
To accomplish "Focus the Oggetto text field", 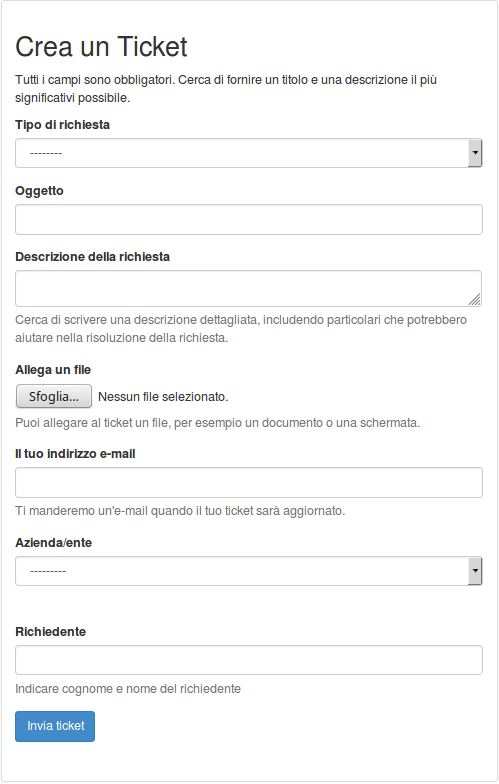I will [x=248, y=220].
